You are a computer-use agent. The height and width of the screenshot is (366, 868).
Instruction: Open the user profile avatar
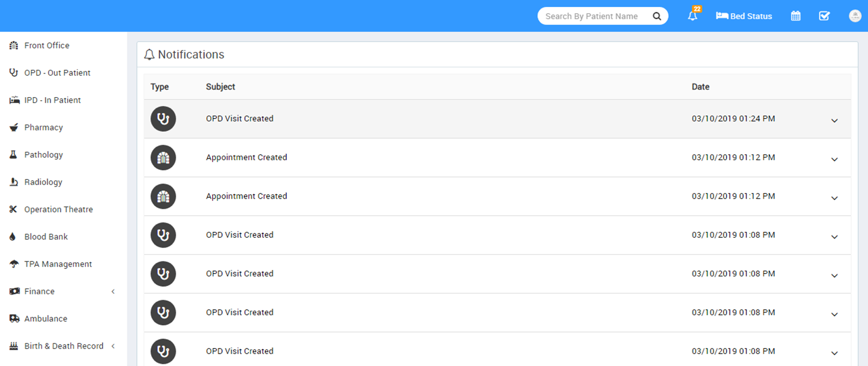pos(855,16)
